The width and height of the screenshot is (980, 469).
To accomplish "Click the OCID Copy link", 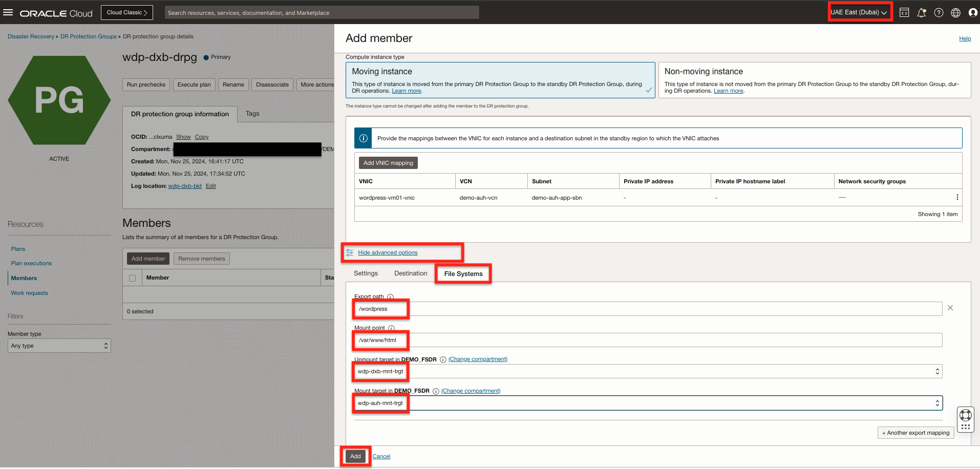I will click(x=202, y=137).
